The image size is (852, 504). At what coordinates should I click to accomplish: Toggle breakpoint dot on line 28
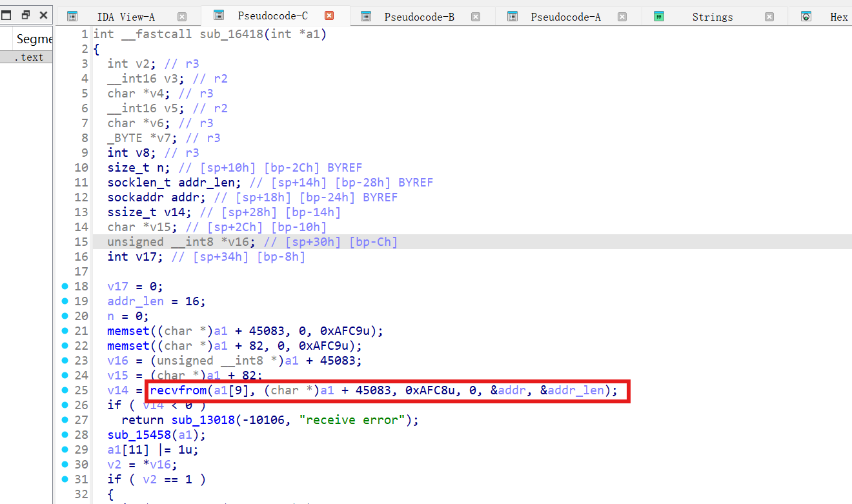65,434
